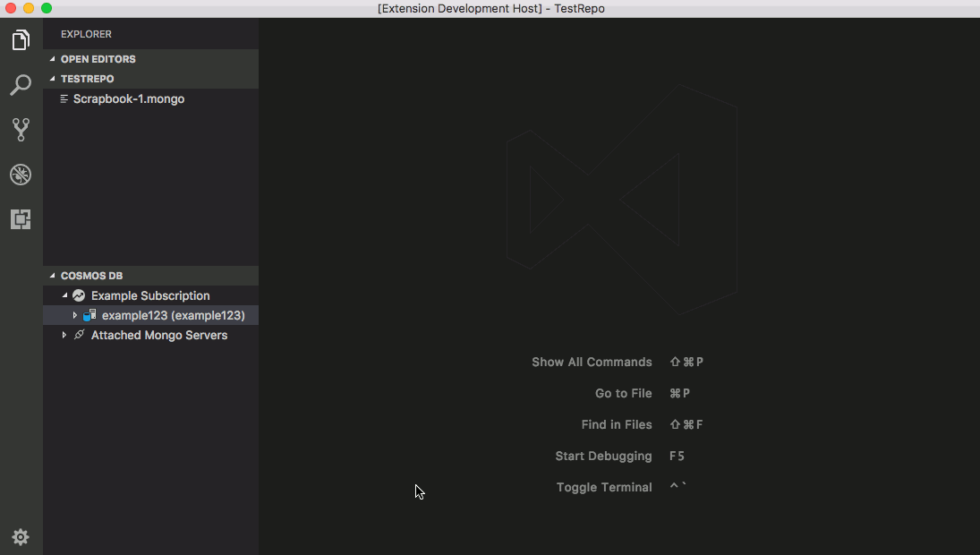Click the Example Subscription Azure icon
Image resolution: width=980 pixels, height=555 pixels.
coord(79,295)
